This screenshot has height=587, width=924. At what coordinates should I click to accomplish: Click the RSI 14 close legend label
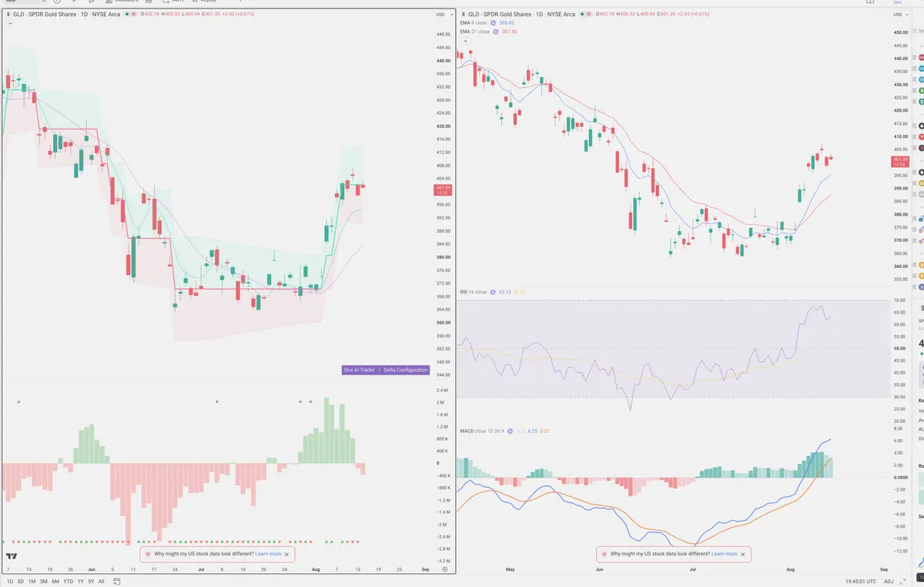[473, 292]
